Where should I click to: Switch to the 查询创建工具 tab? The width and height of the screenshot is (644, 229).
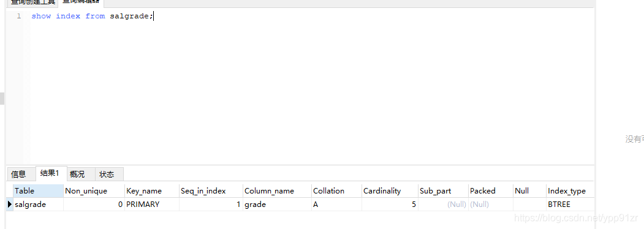pyautogui.click(x=33, y=2)
